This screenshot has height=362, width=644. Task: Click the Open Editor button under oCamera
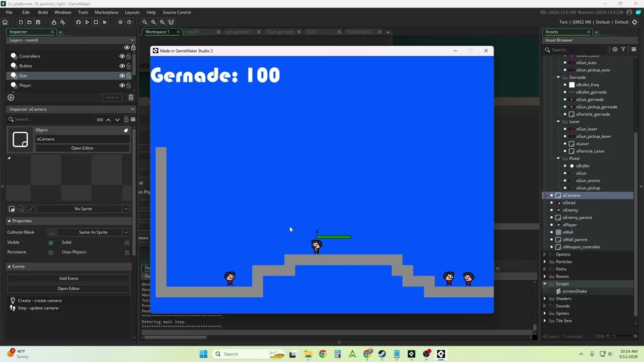pos(82,148)
